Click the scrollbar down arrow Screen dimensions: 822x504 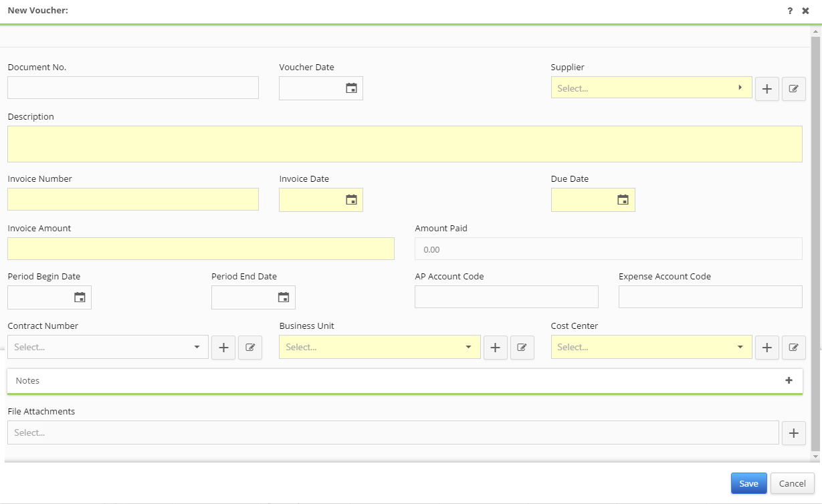pos(815,456)
